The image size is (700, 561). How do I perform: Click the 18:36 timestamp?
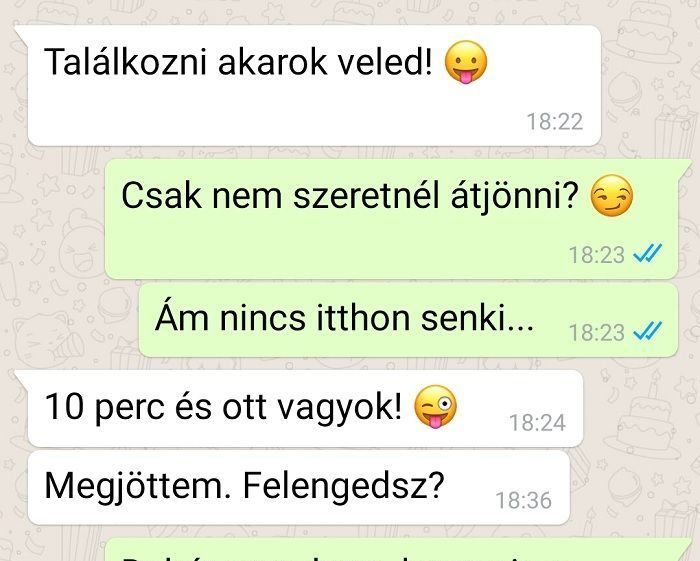(524, 500)
